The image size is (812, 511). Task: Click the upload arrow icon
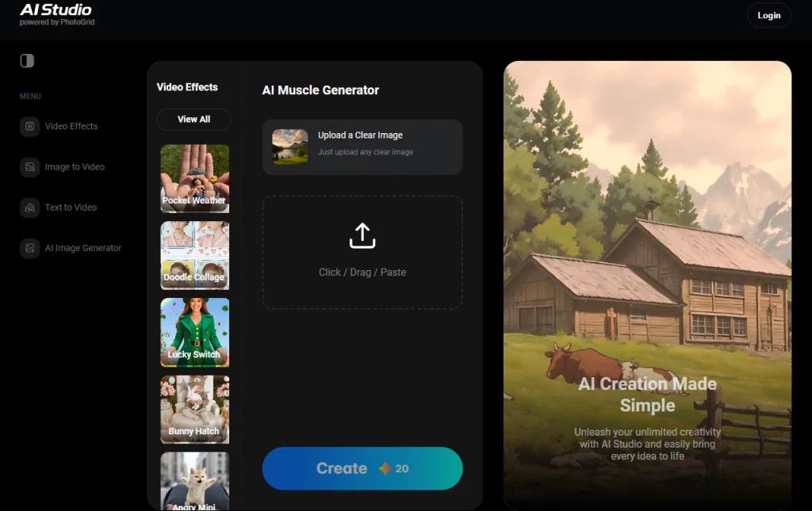[x=362, y=236]
